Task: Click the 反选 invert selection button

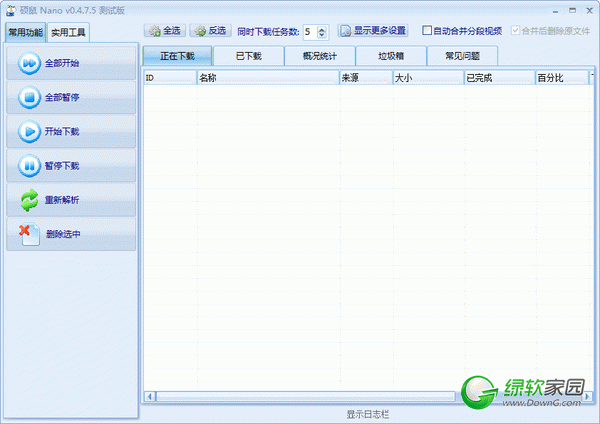Action: tap(210, 31)
